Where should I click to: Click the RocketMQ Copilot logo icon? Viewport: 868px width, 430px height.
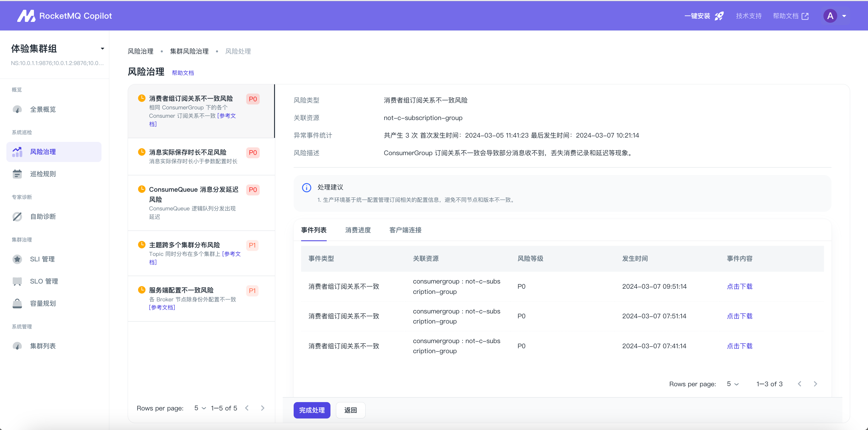pos(26,16)
